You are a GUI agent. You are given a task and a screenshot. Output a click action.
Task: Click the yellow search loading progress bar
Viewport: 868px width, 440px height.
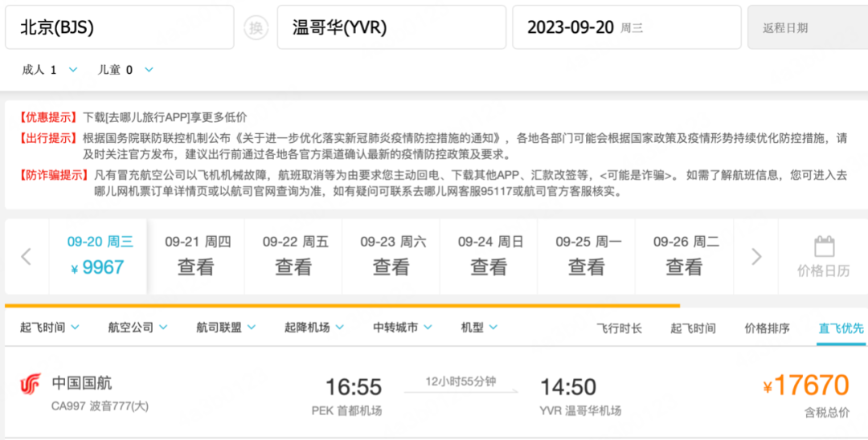point(342,305)
